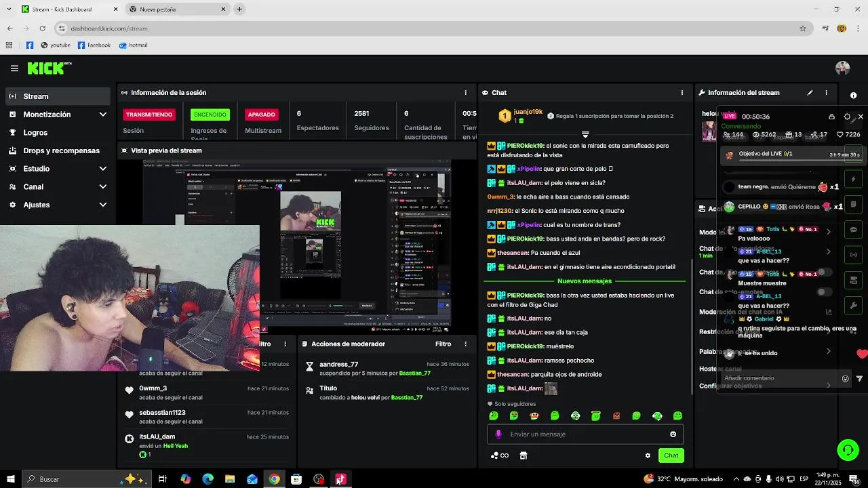This screenshot has width=868, height=488.
Task: Click the Windows Start button
Action: click(10, 479)
